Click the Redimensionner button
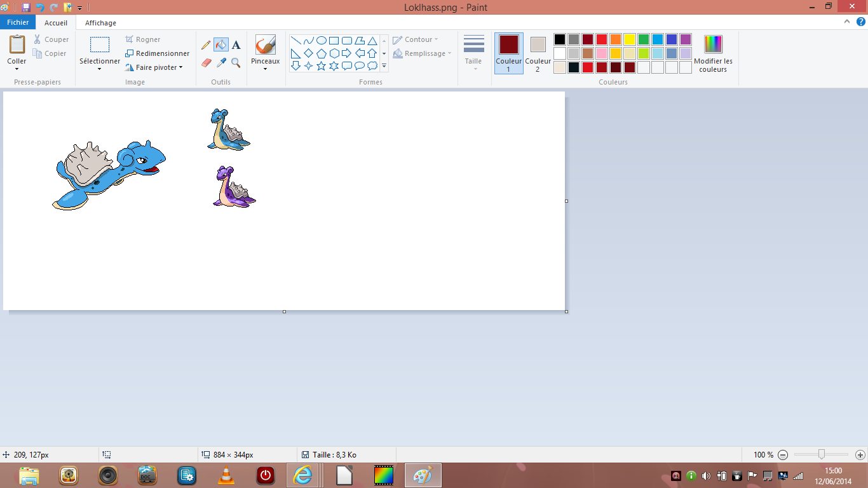Screen dimensions: 868x488 coord(158,53)
